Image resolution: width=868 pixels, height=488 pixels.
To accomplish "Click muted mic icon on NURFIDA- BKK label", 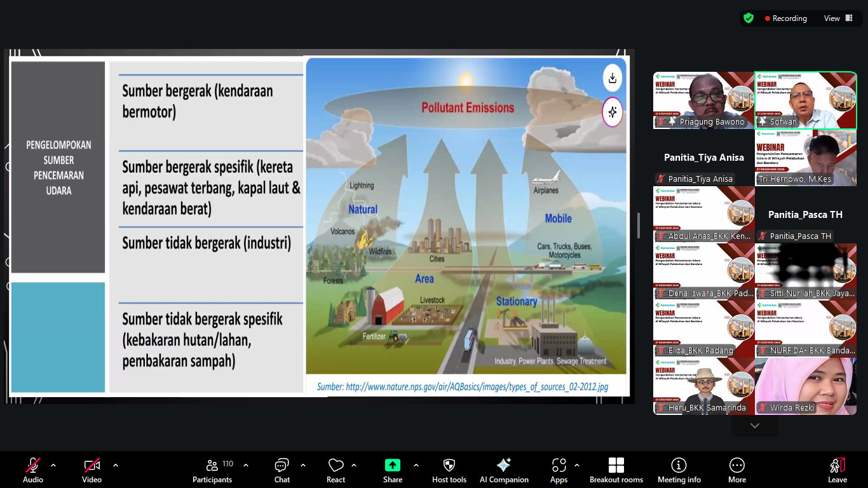I will (x=763, y=351).
